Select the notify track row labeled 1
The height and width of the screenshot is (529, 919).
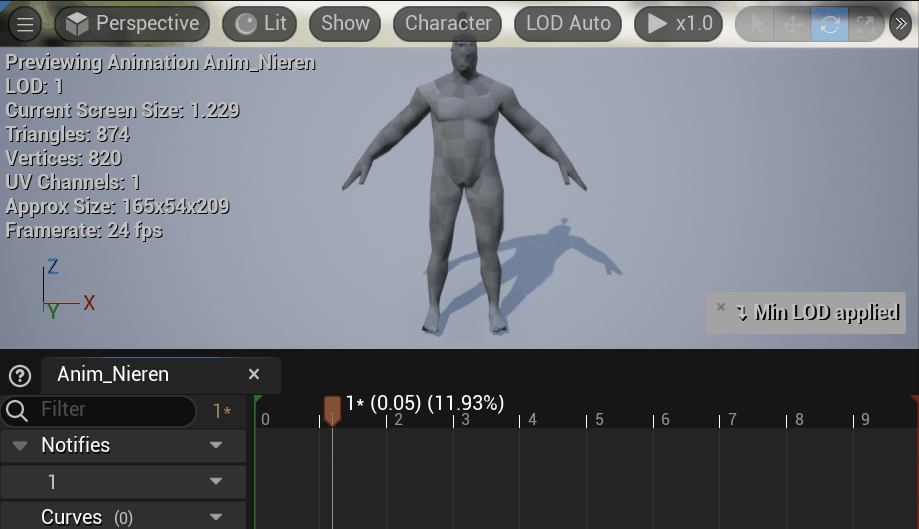pos(123,482)
